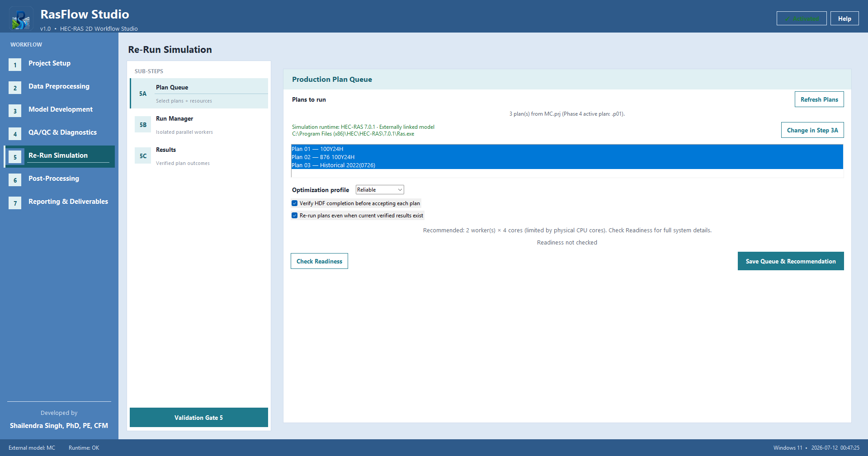The height and width of the screenshot is (456, 868).
Task: Open the Results sub-step
Action: pos(199,156)
